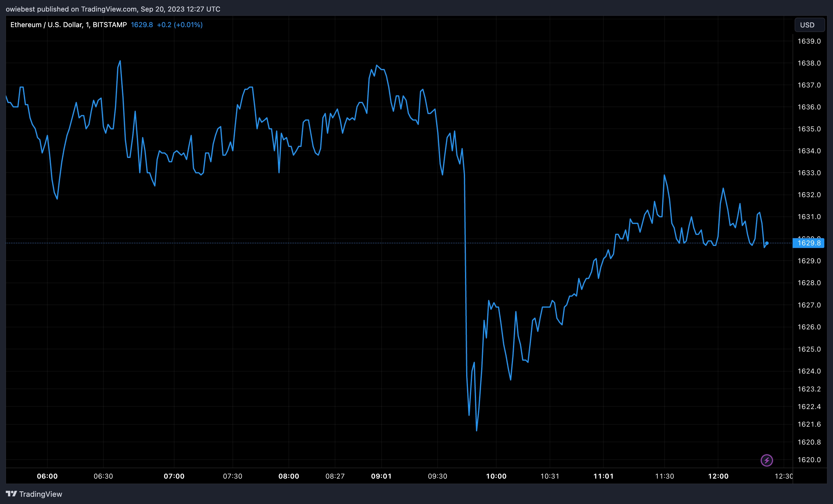Click the 1638.0 price axis label

(809, 63)
